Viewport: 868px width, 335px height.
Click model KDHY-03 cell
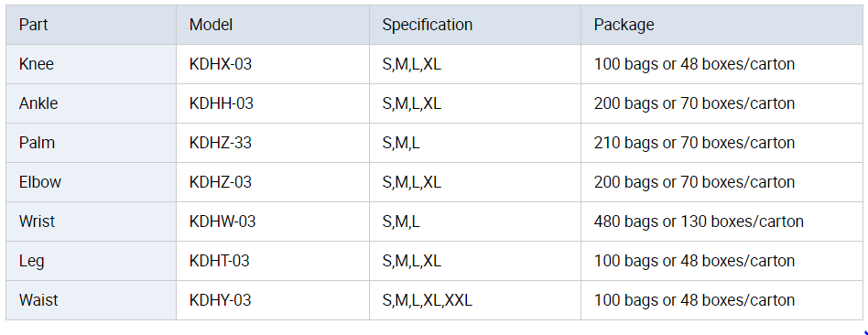(x=272, y=300)
